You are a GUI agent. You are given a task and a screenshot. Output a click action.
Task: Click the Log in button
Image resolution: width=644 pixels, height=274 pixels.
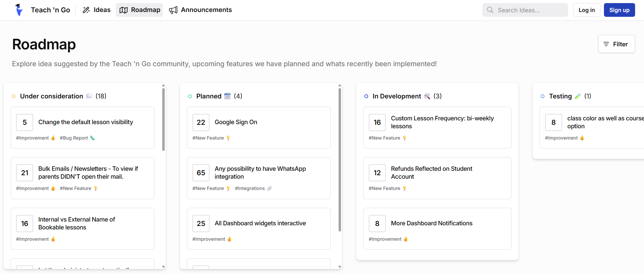(586, 10)
